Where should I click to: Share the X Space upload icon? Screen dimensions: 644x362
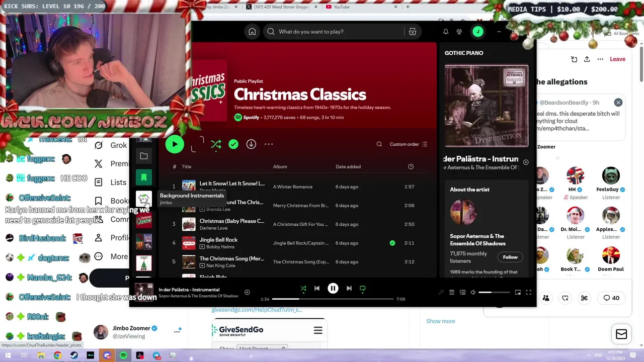[587, 59]
